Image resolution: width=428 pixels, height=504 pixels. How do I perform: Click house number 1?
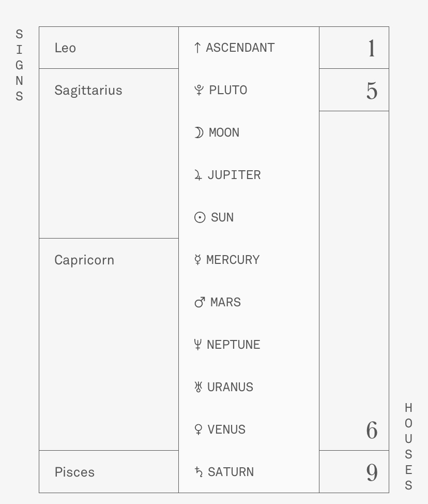coord(371,49)
